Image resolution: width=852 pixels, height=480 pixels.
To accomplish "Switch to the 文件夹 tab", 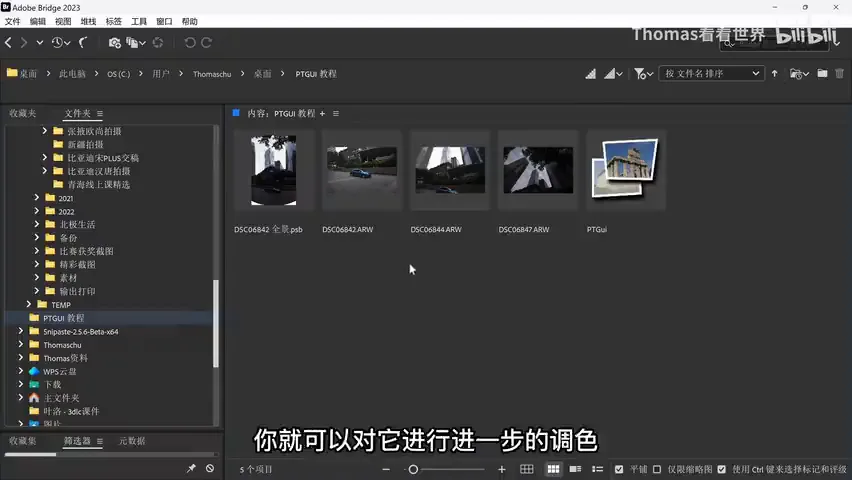I will click(x=78, y=113).
